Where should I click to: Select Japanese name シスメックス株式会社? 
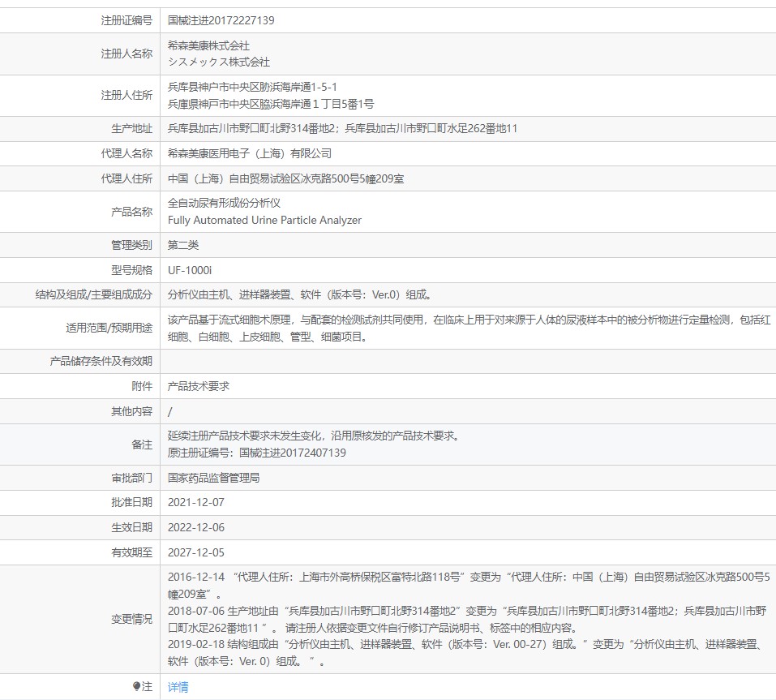tap(219, 62)
